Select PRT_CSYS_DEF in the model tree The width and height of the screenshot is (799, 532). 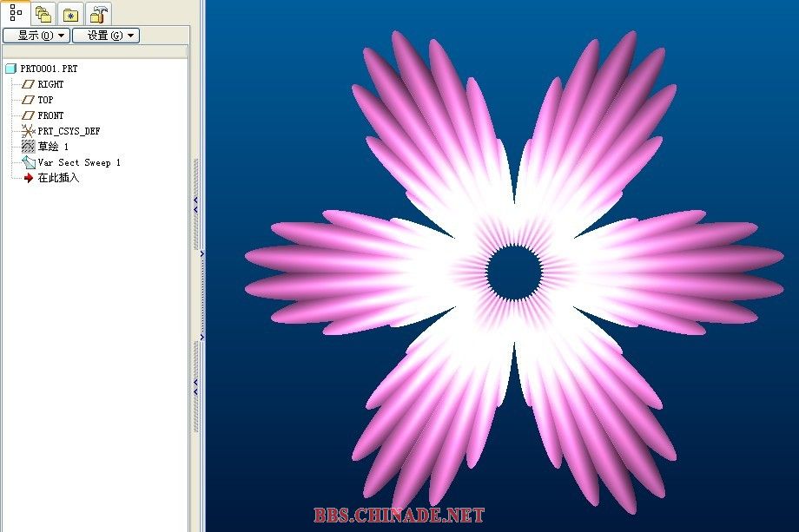(69, 131)
